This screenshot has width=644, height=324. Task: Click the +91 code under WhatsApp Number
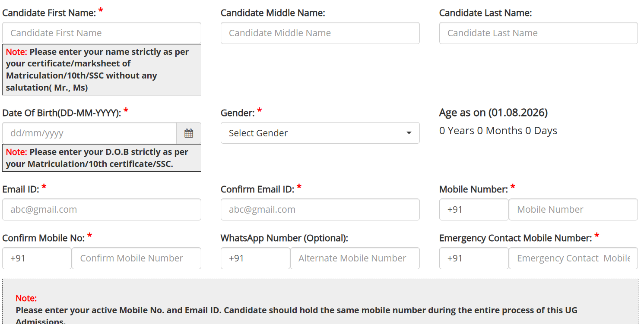[255, 258]
